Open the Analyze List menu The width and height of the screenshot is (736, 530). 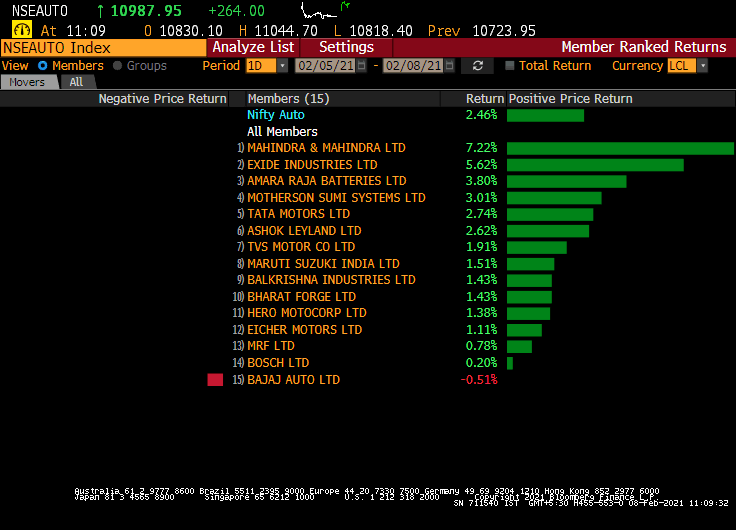click(x=253, y=47)
